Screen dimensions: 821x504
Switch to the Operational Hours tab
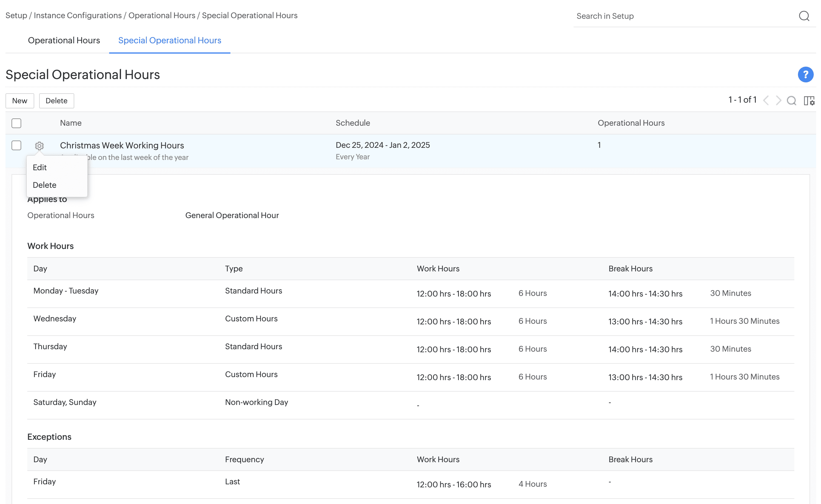[64, 40]
